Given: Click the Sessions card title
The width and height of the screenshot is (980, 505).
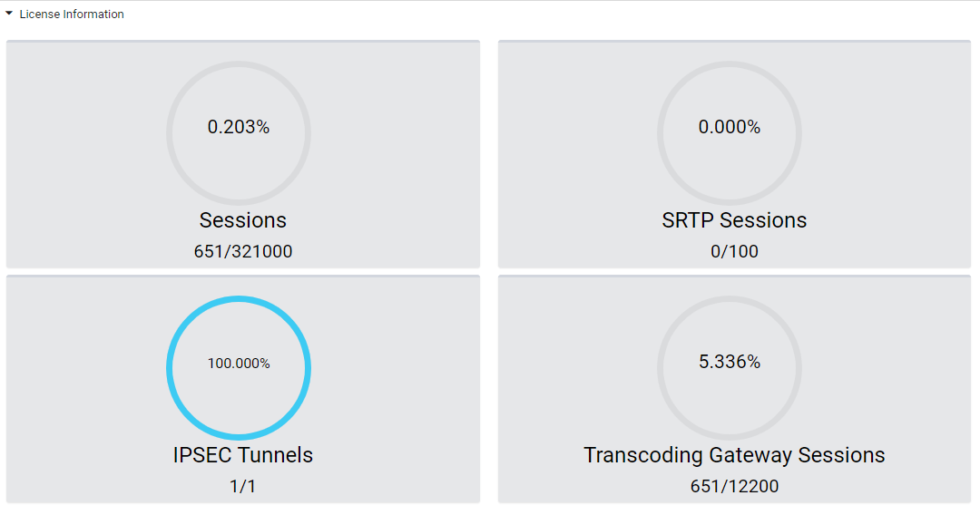Looking at the screenshot, I should click(243, 220).
